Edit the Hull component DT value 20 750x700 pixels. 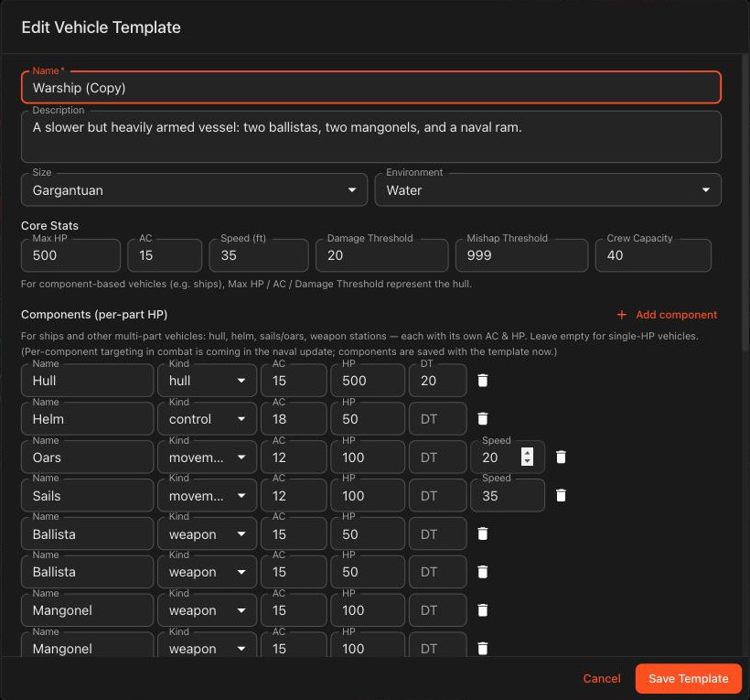coord(438,381)
